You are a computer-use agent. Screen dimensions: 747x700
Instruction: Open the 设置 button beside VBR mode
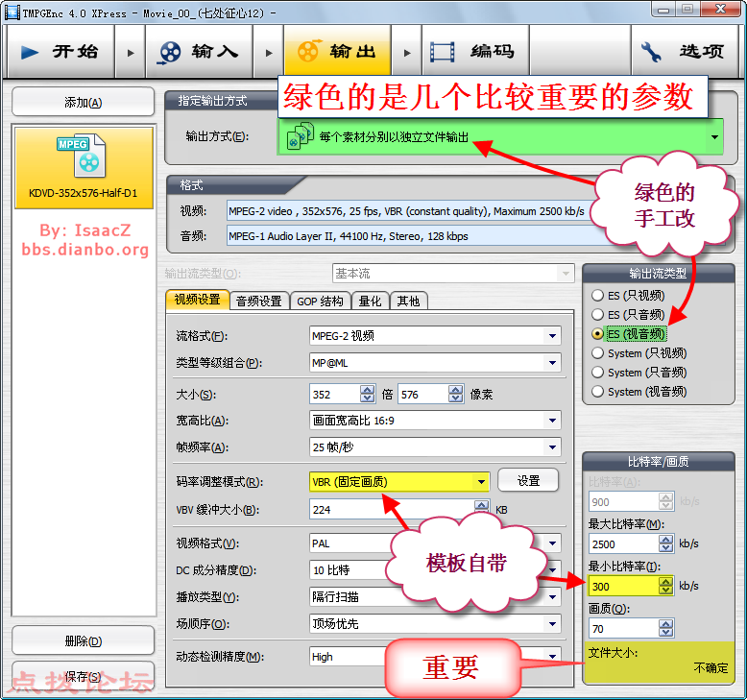click(x=528, y=480)
